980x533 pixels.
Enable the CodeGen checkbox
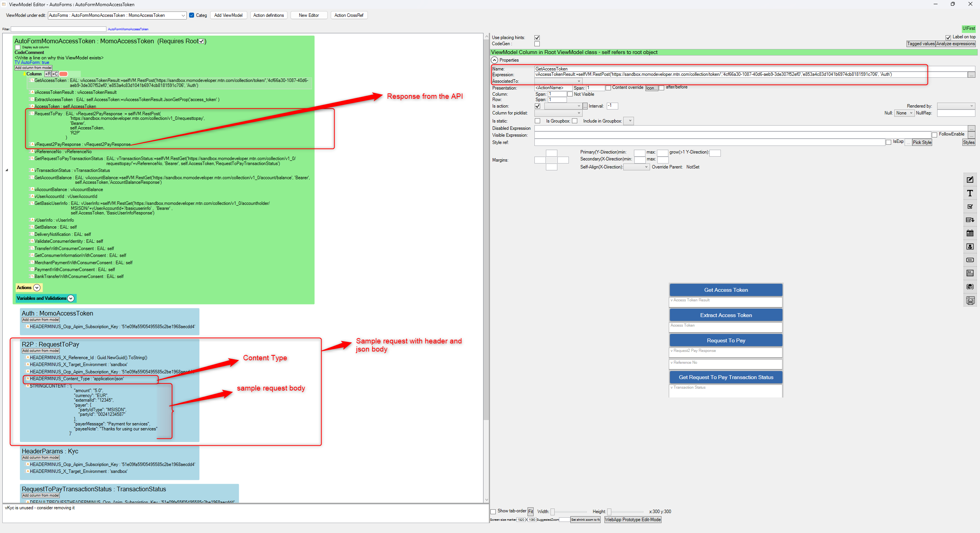pos(537,44)
